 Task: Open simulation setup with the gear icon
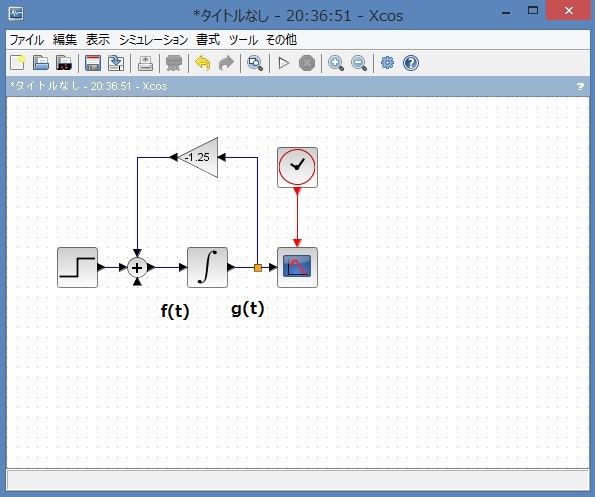click(x=387, y=63)
